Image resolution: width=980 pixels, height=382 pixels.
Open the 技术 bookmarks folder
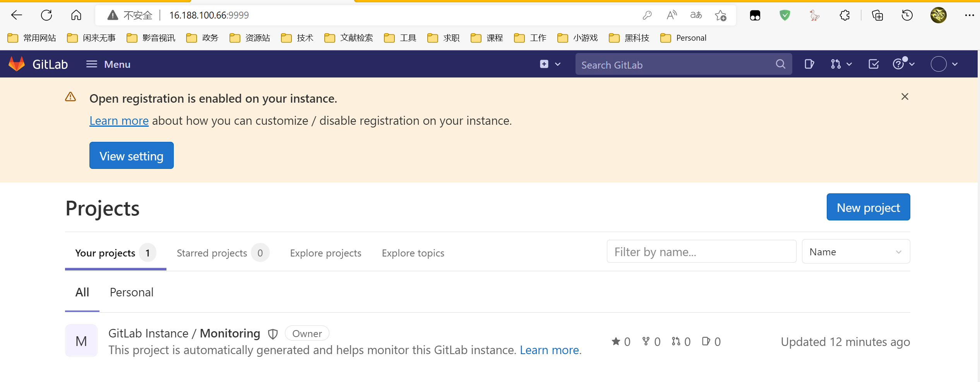297,38
